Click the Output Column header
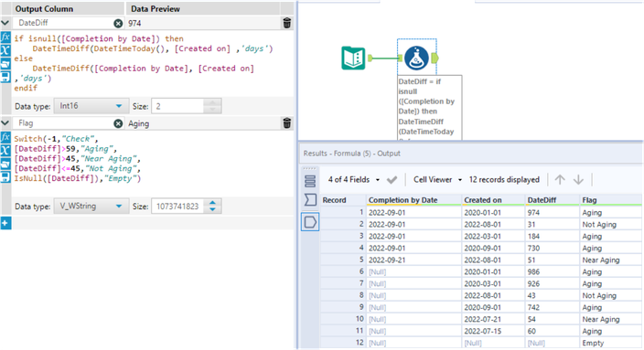This screenshot has height=350, width=644. click(x=44, y=8)
